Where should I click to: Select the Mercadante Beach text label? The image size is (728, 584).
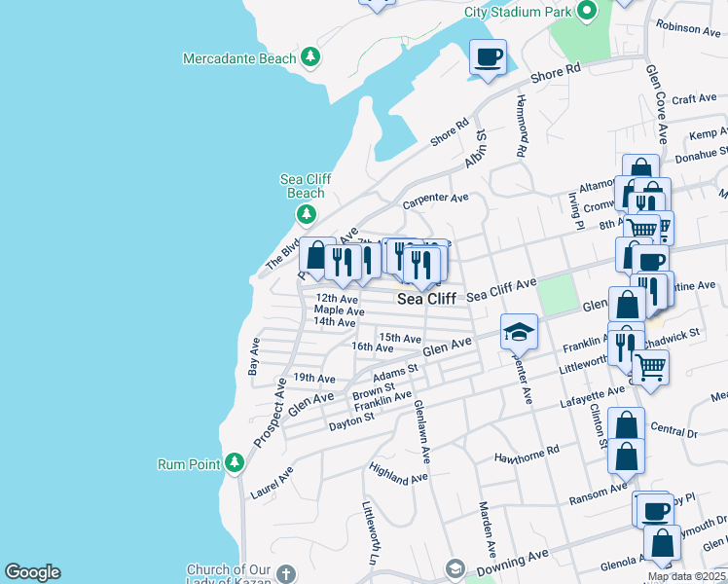[239, 58]
